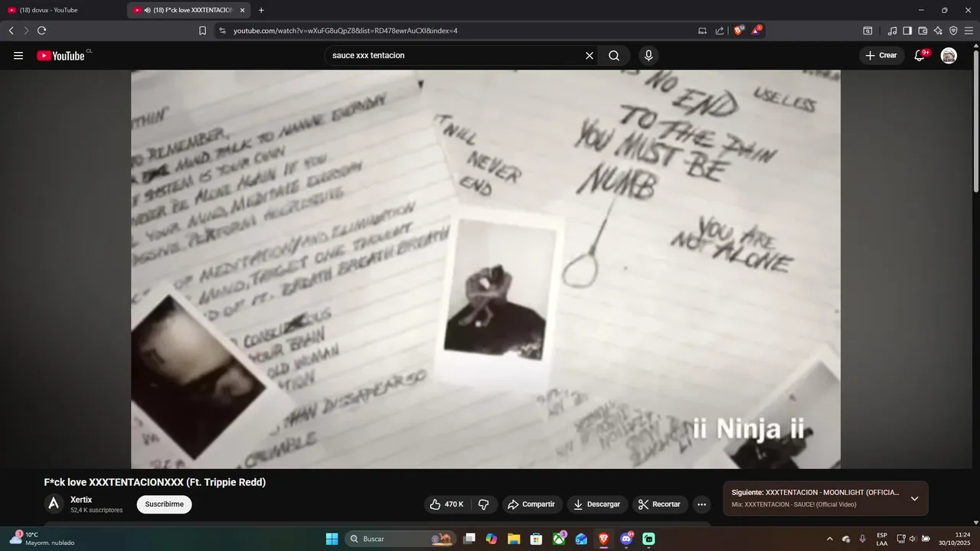View site information in address bar
The height and width of the screenshot is (551, 980).
(x=222, y=31)
